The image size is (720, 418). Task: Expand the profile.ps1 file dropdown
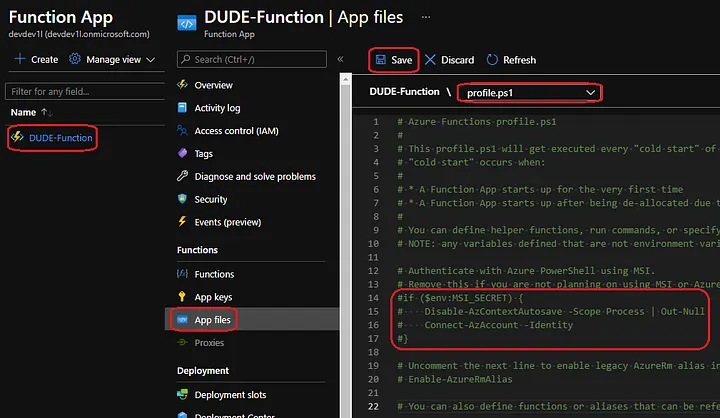(592, 93)
